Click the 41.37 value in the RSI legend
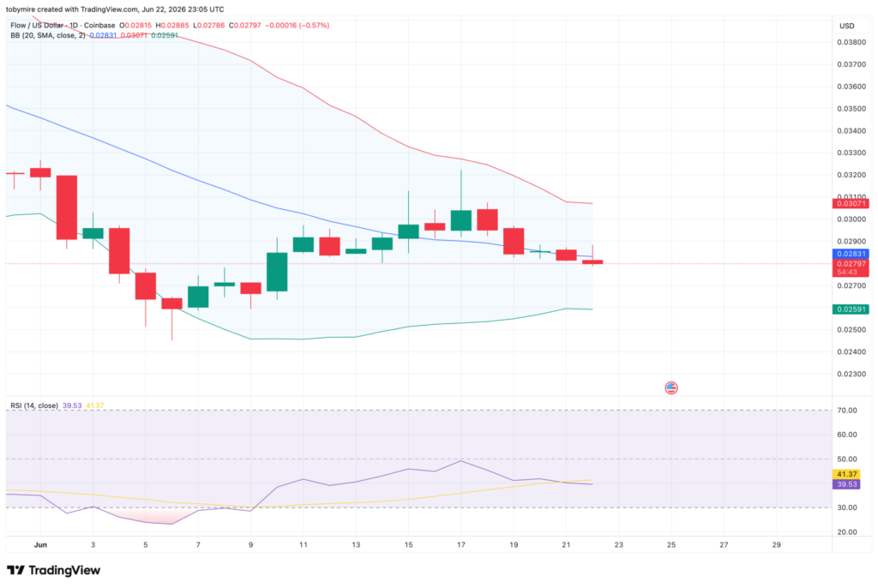 point(94,405)
